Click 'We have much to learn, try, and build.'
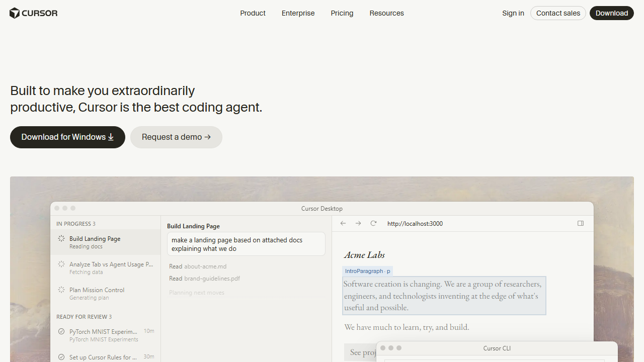 407,327
